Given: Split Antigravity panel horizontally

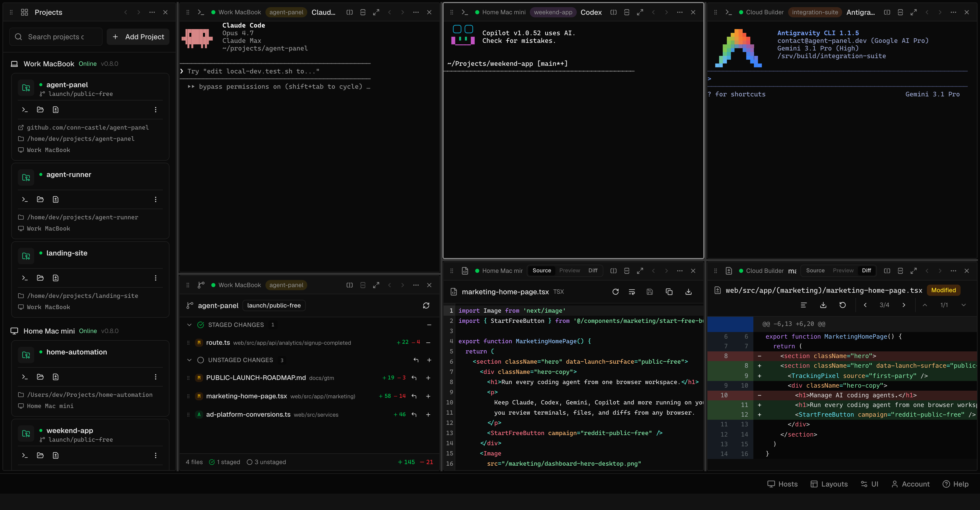Looking at the screenshot, I should pos(900,12).
